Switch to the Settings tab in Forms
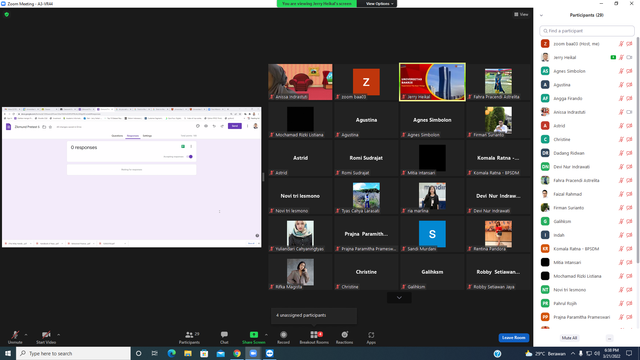Viewport: 640px width, 360px height. point(147,136)
